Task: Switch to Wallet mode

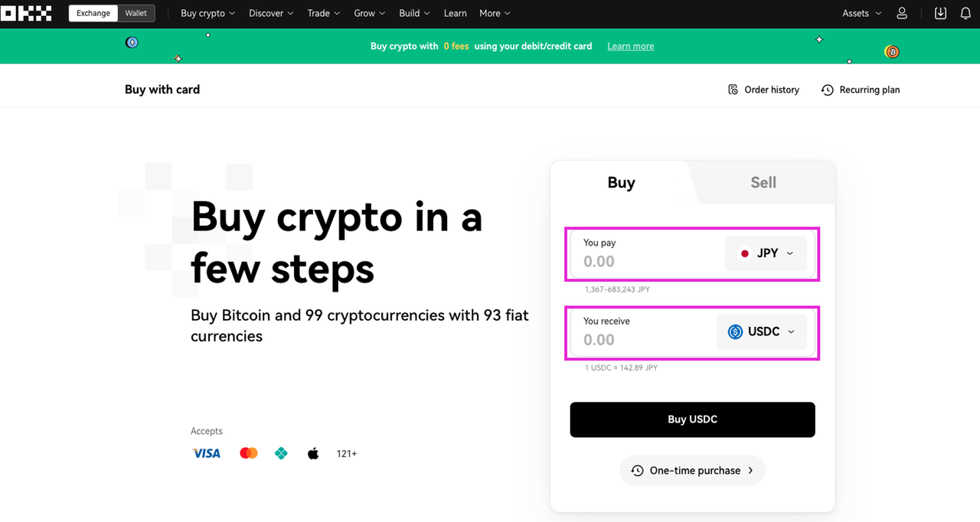Action: tap(136, 13)
